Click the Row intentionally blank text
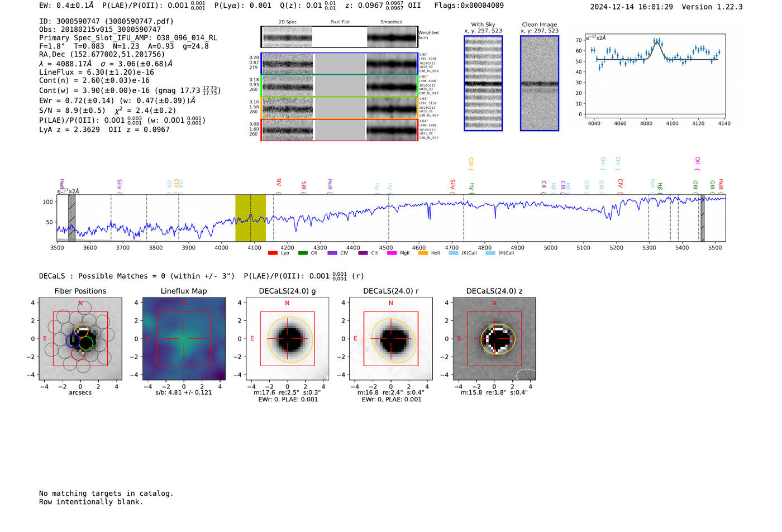Image resolution: width=782 pixels, height=532 pixels. 91,502
